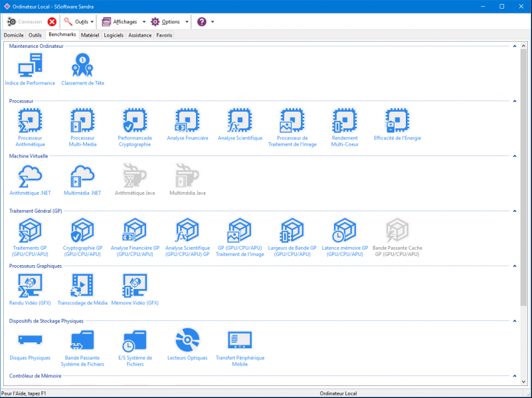Click the scrollbar up arrow
Viewport: 532px width, 398px height.
click(x=523, y=45)
